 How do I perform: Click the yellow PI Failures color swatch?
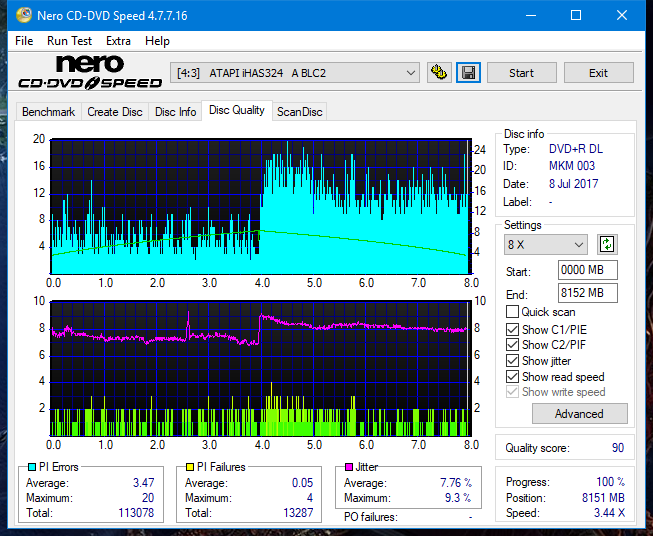pyautogui.click(x=189, y=467)
